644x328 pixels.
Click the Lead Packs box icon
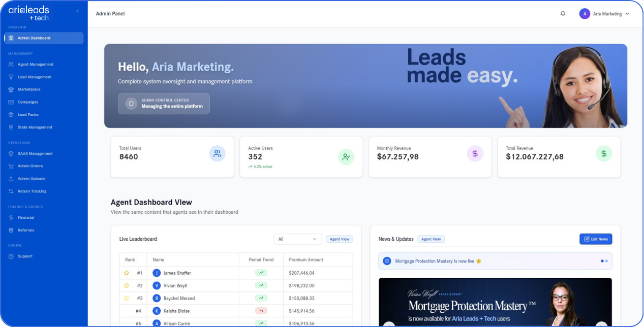pyautogui.click(x=11, y=115)
